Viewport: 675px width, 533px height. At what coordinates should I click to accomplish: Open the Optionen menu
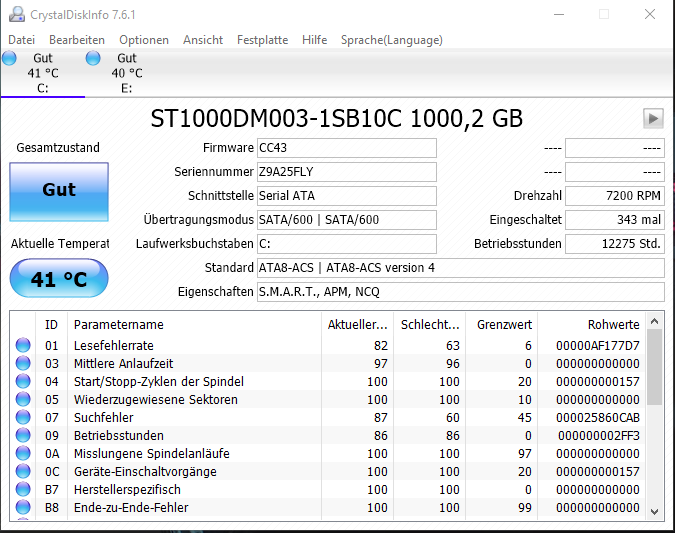[144, 40]
